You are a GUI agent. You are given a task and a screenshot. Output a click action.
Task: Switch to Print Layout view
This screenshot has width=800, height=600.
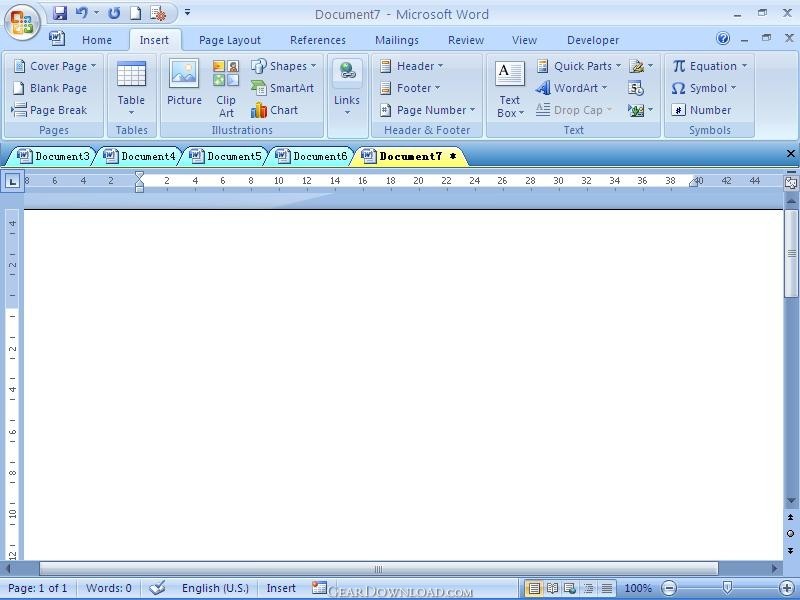click(x=533, y=588)
